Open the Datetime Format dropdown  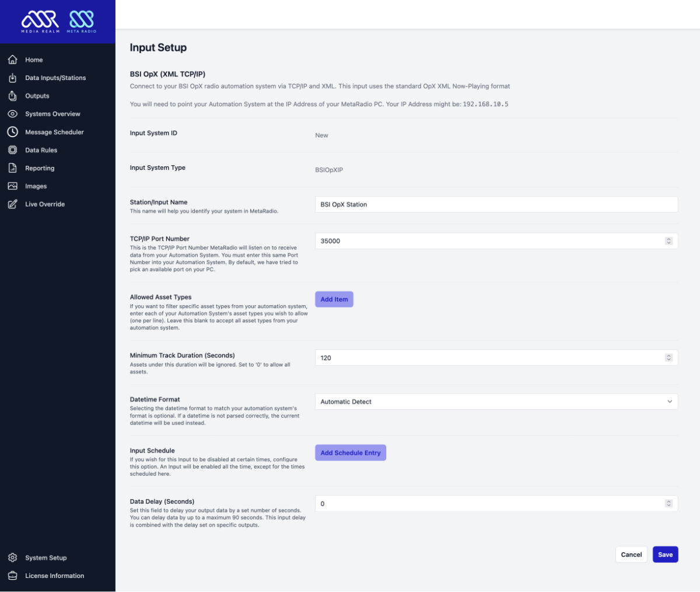click(496, 402)
